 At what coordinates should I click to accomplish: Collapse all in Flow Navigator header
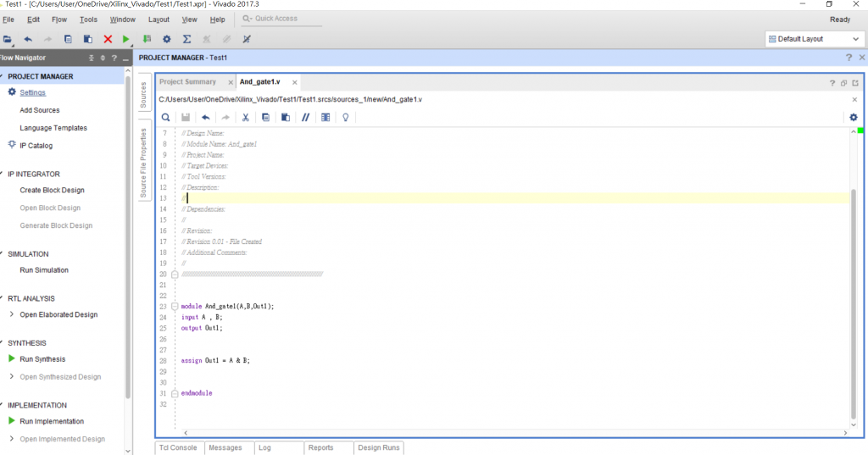92,58
